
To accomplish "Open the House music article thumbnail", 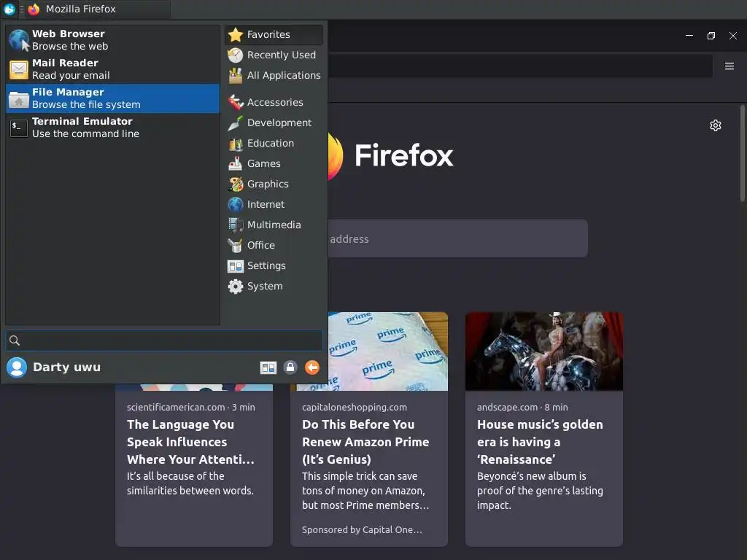I will click(x=544, y=351).
